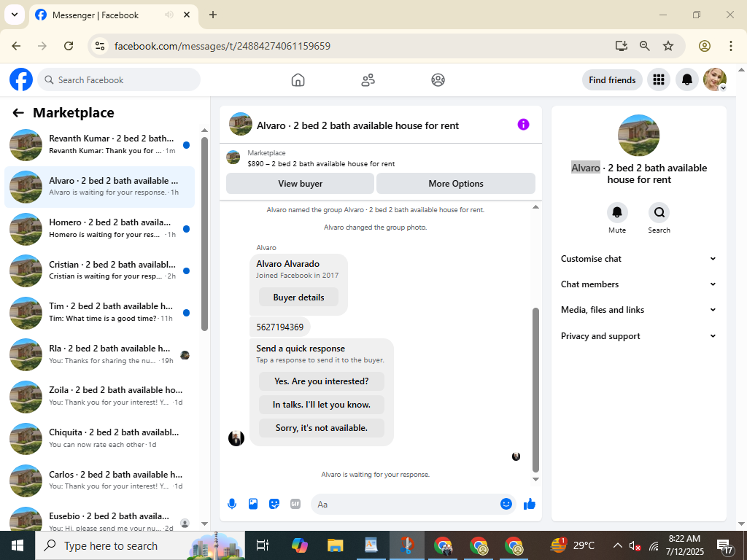Open Chrome's three-dot menu
This screenshot has width=747, height=560.
(731, 46)
